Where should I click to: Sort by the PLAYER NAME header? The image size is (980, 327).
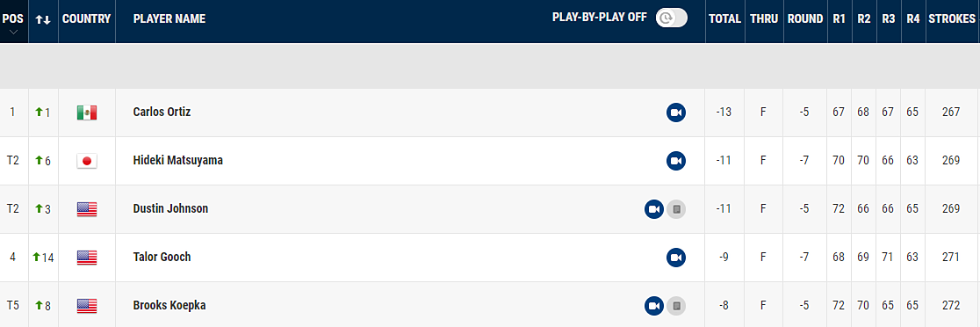[169, 18]
